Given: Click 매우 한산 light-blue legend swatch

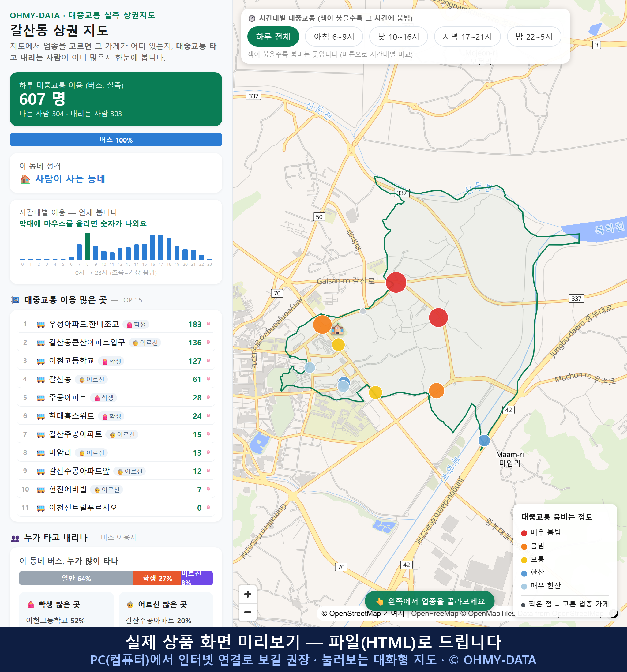Looking at the screenshot, I should click(524, 587).
